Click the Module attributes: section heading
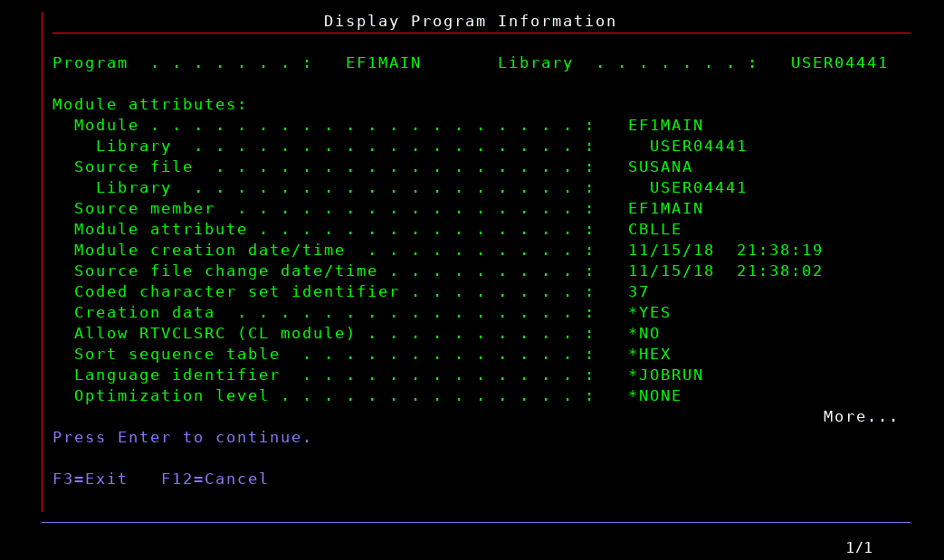Image resolution: width=944 pixels, height=560 pixels. [x=149, y=104]
